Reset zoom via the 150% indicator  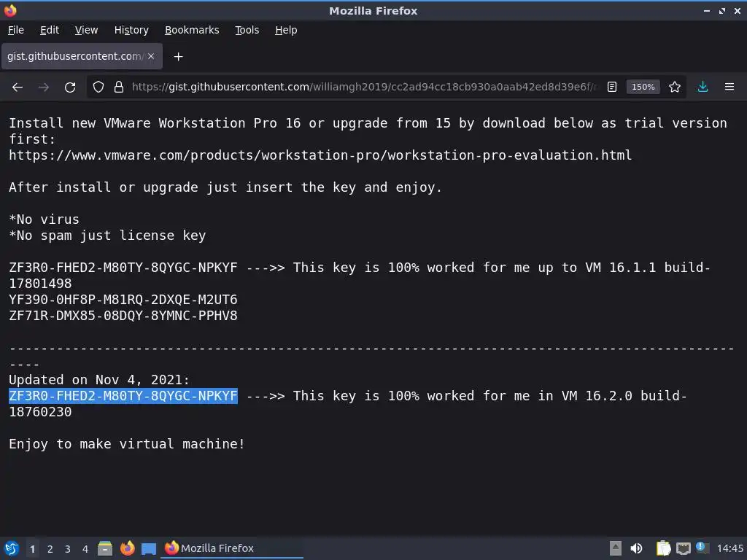643,87
